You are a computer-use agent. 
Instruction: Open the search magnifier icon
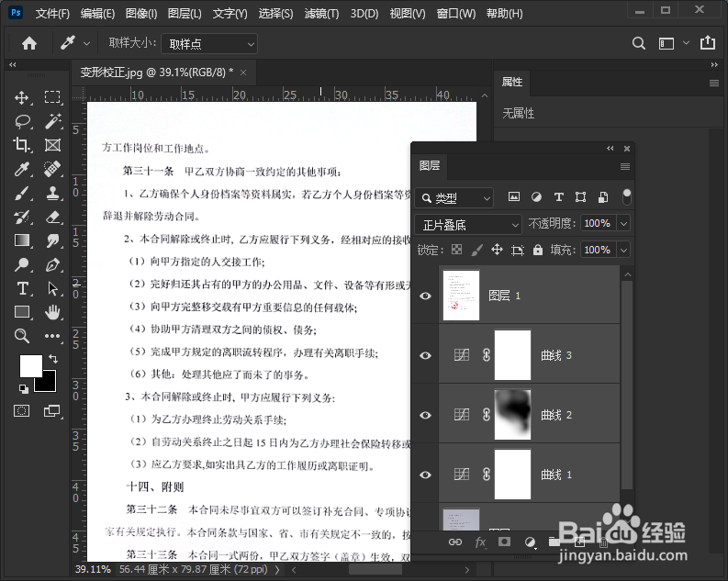point(639,44)
